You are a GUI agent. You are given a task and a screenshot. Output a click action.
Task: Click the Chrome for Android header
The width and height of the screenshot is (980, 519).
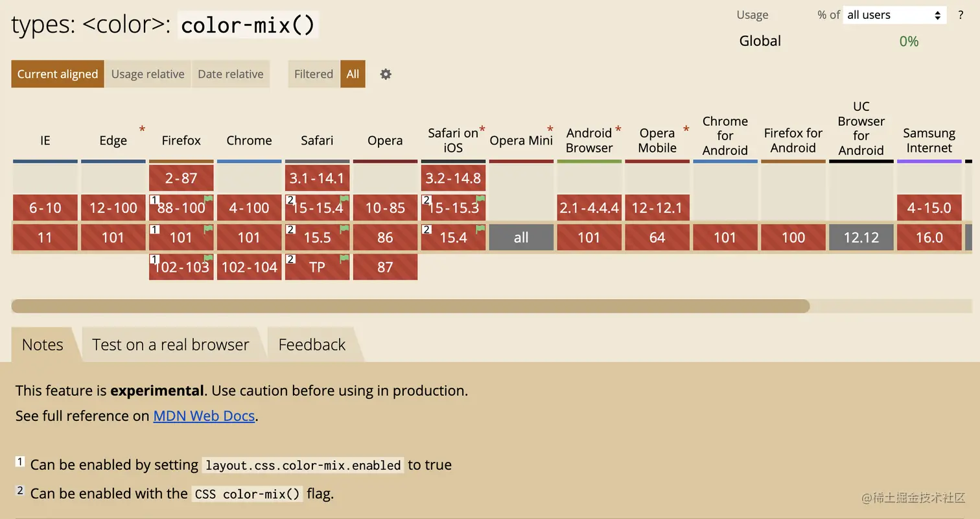[725, 136]
